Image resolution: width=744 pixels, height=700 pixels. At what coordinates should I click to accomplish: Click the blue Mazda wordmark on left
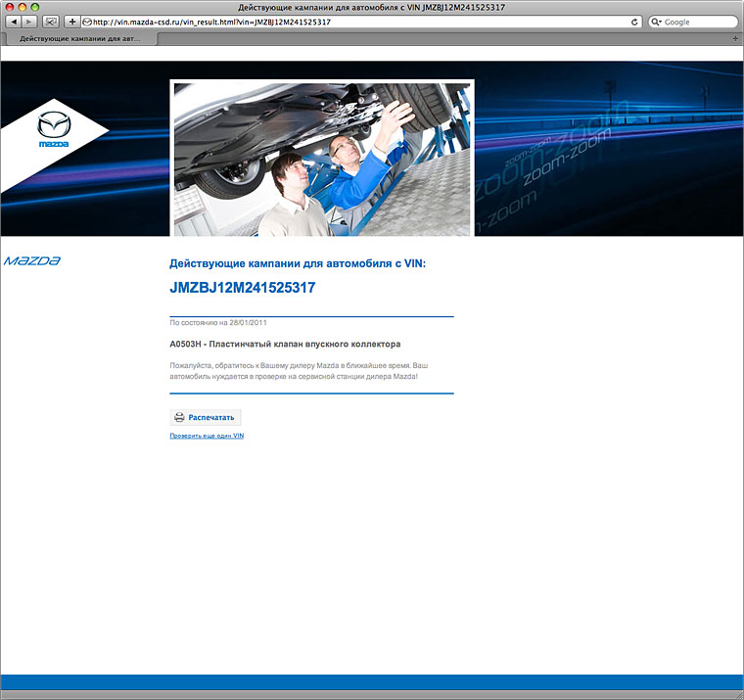tap(32, 261)
